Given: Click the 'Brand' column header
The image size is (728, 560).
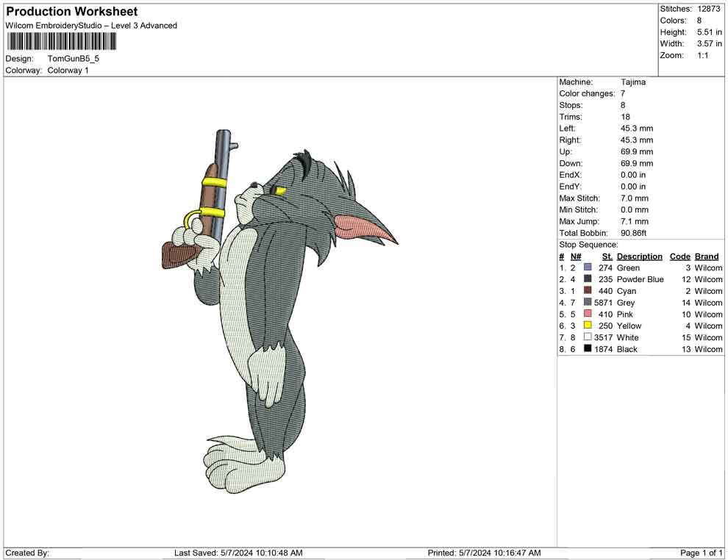Looking at the screenshot, I should click(707, 256).
